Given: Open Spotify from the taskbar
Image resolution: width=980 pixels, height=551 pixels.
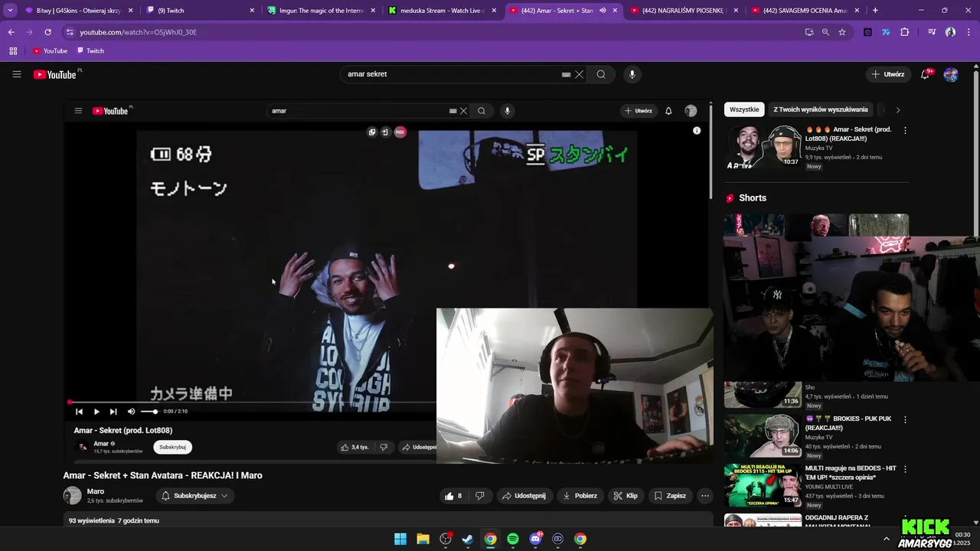Looking at the screenshot, I should click(513, 539).
